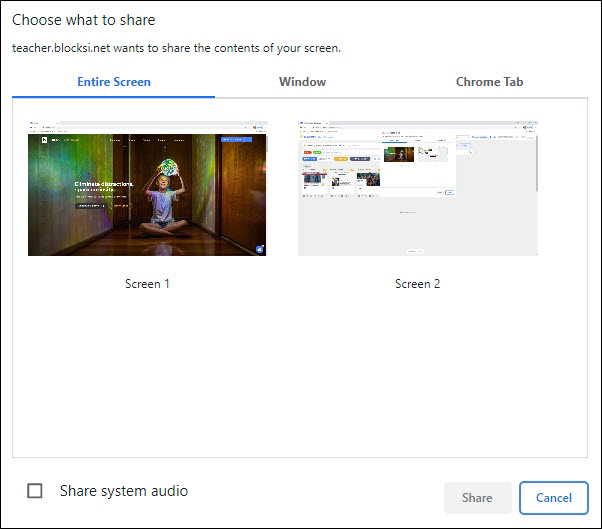Image resolution: width=602 pixels, height=529 pixels.
Task: Choose the Screen 1 thumbnail preview
Action: 147,188
